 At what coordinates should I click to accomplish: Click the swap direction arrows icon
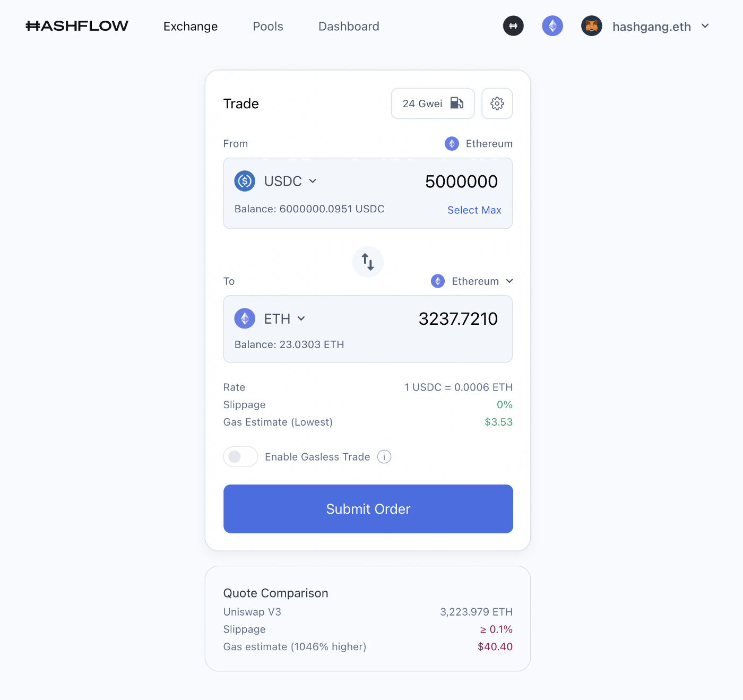pyautogui.click(x=368, y=262)
